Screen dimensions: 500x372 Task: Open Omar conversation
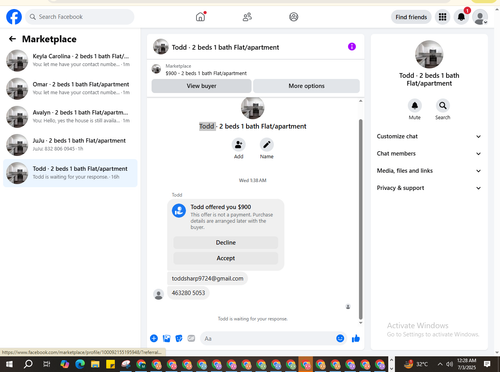70,88
